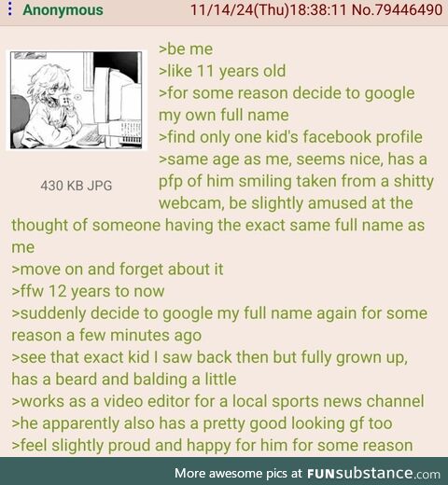The height and width of the screenshot is (485, 448).
Task: Click the 'More awesome pics at' banner text
Action: [238, 473]
